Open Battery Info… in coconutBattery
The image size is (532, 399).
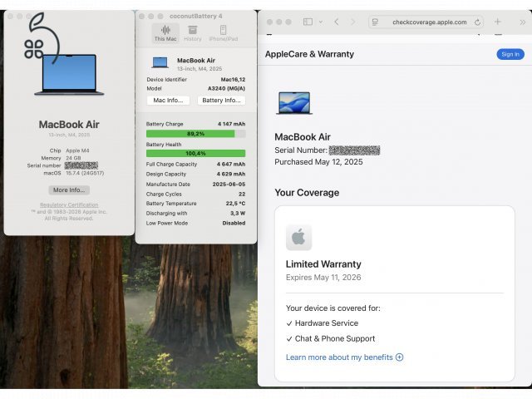tap(221, 101)
